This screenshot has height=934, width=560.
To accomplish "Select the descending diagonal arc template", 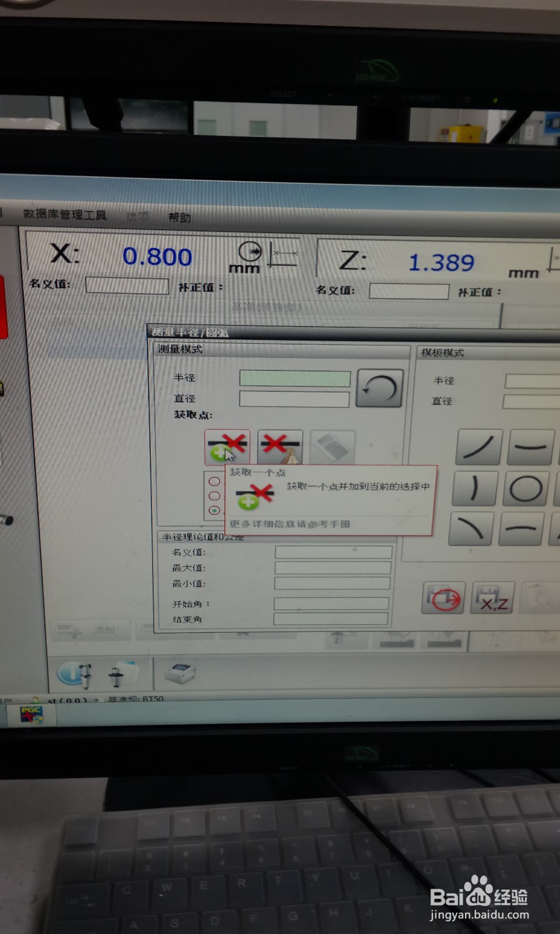I will [471, 528].
